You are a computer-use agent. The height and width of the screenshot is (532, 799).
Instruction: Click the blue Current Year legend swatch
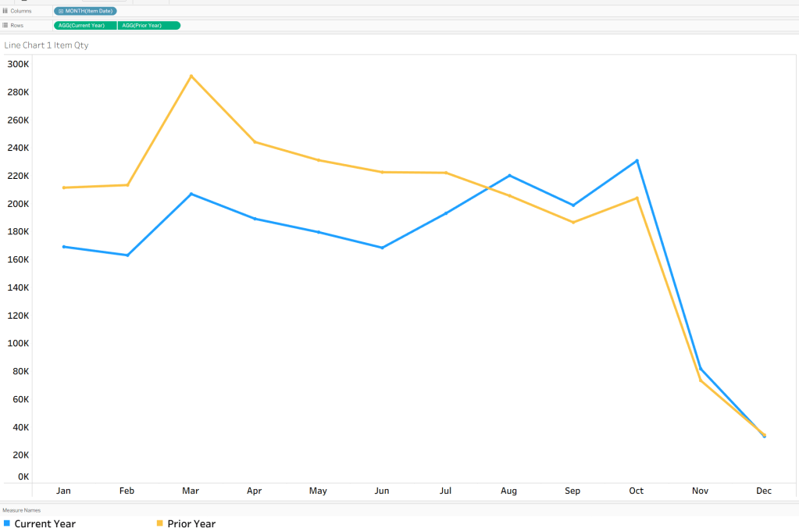7,523
